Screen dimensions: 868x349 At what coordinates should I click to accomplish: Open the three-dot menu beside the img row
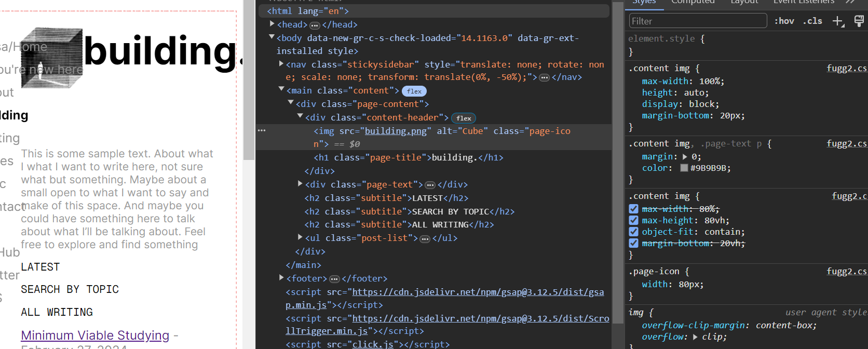(262, 130)
